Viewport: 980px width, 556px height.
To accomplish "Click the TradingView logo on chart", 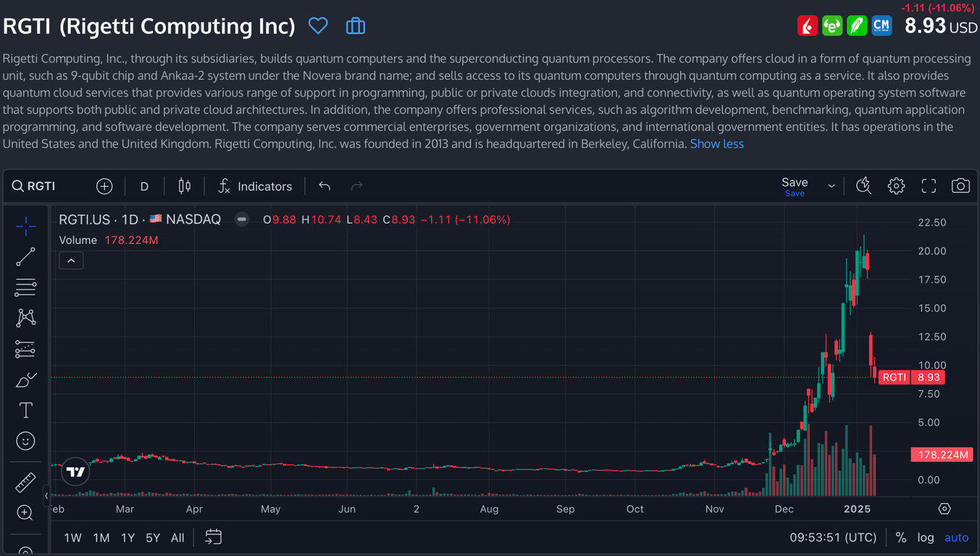I will pyautogui.click(x=75, y=472).
